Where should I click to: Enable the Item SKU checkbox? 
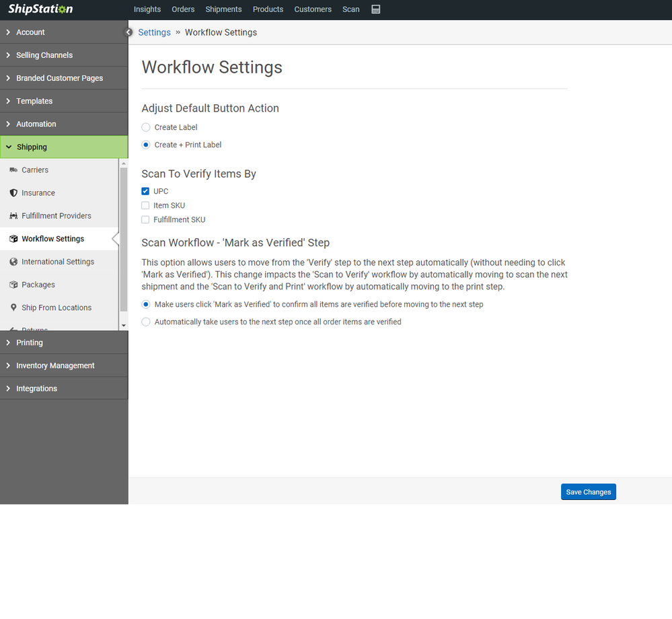point(145,206)
